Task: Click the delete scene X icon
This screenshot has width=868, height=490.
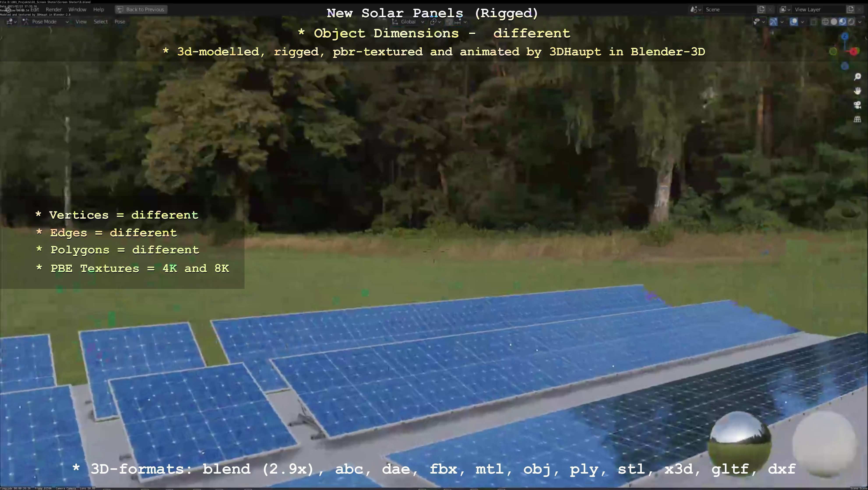Action: pos(770,9)
